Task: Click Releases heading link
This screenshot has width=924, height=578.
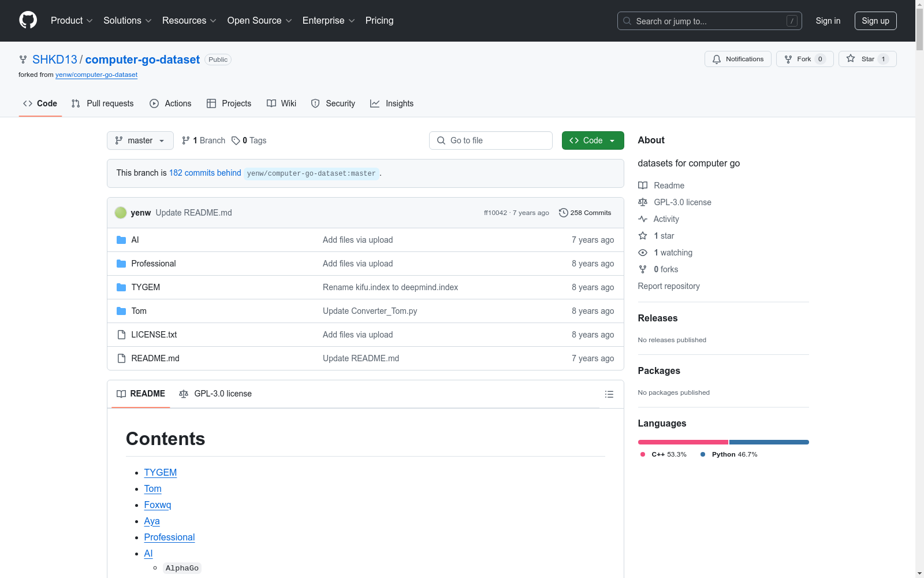Action: 658,318
